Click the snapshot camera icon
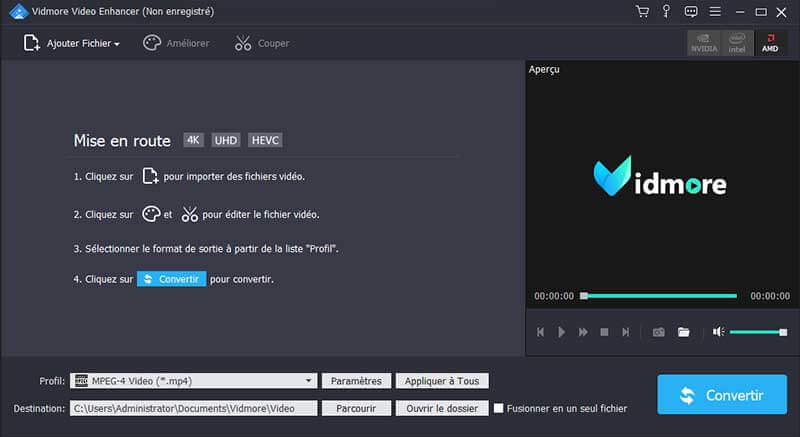800x437 pixels. 659,332
